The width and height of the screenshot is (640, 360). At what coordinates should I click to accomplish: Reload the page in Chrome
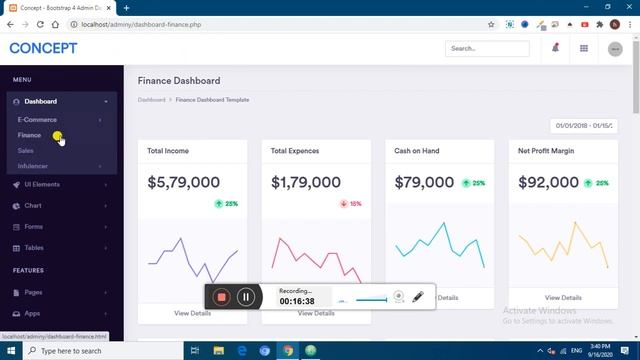coord(40,24)
